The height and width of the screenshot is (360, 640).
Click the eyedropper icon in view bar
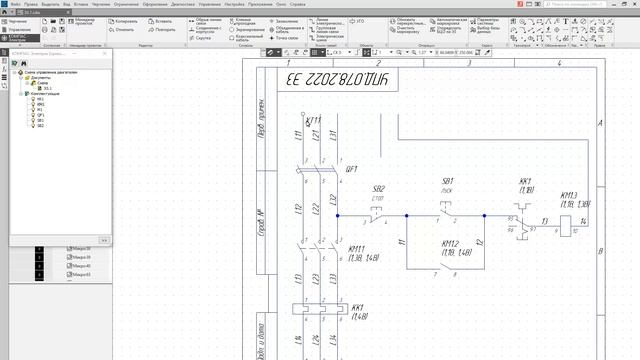point(487,53)
